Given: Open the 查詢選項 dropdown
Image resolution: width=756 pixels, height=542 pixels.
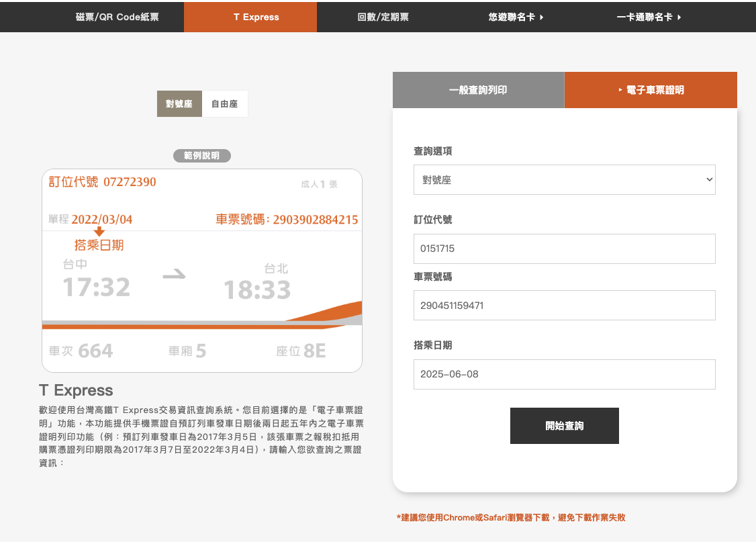Looking at the screenshot, I should click(564, 180).
